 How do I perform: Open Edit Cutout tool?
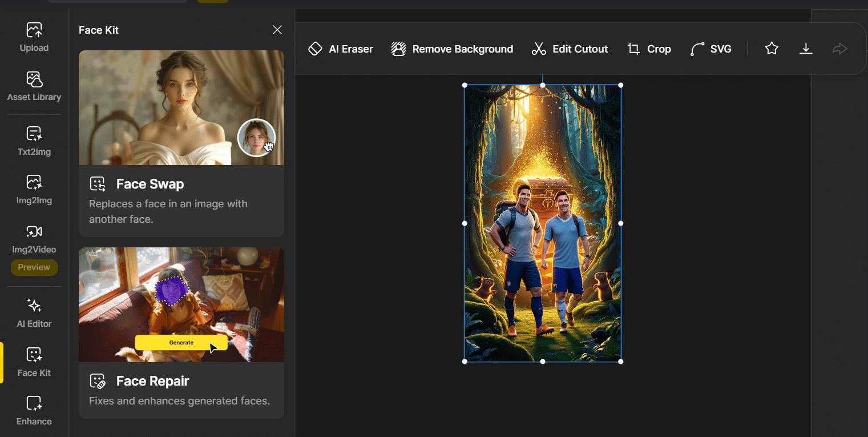click(x=570, y=49)
